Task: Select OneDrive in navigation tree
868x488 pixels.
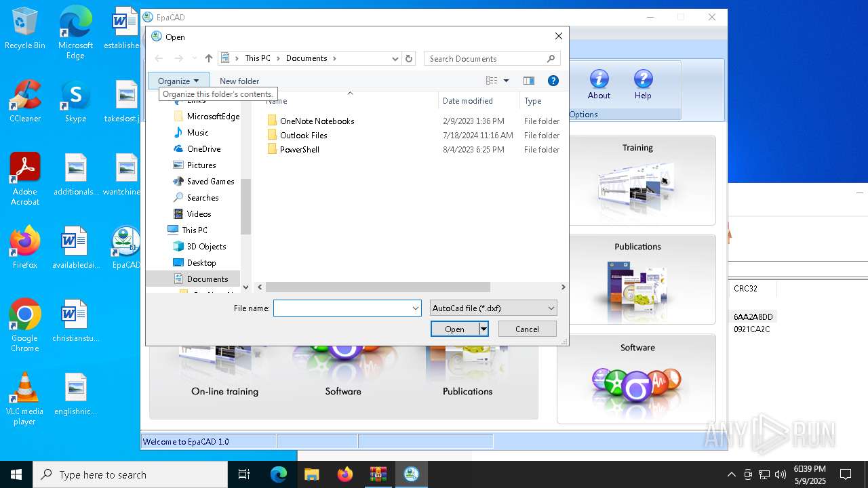Action: pyautogui.click(x=203, y=148)
